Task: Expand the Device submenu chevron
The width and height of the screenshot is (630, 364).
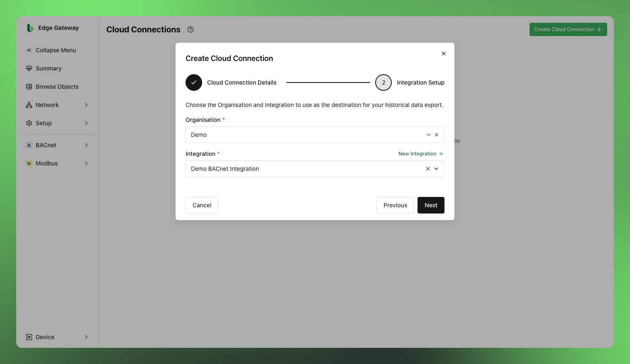Action: click(86, 337)
